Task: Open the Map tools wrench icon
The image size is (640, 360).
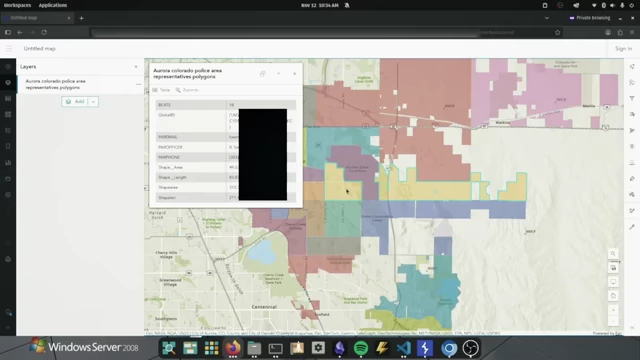Action: pos(632,227)
